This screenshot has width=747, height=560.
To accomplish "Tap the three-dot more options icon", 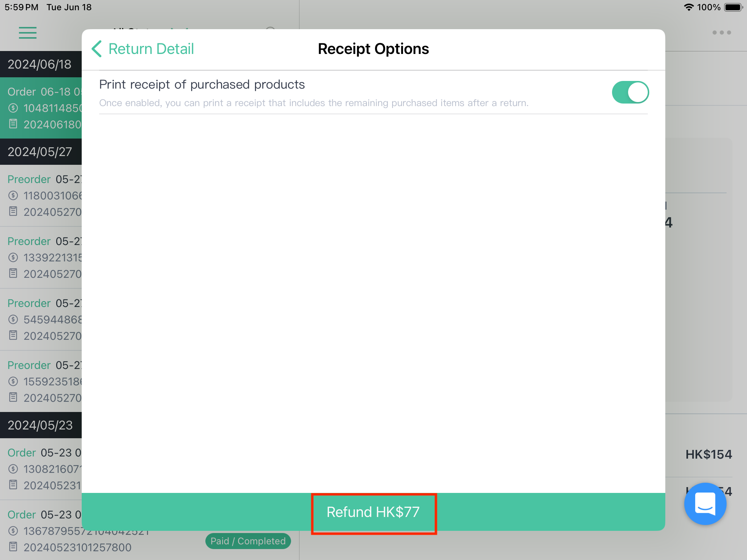I will (721, 32).
